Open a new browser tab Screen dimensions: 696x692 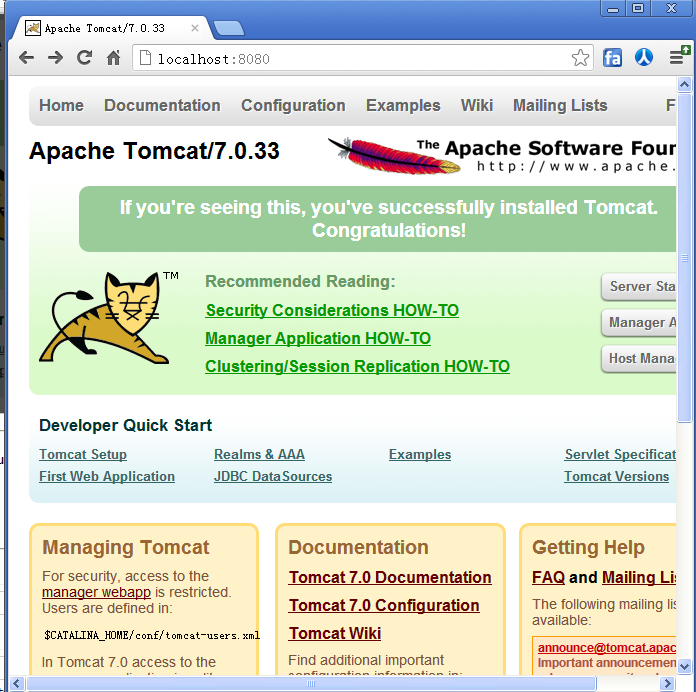(229, 28)
